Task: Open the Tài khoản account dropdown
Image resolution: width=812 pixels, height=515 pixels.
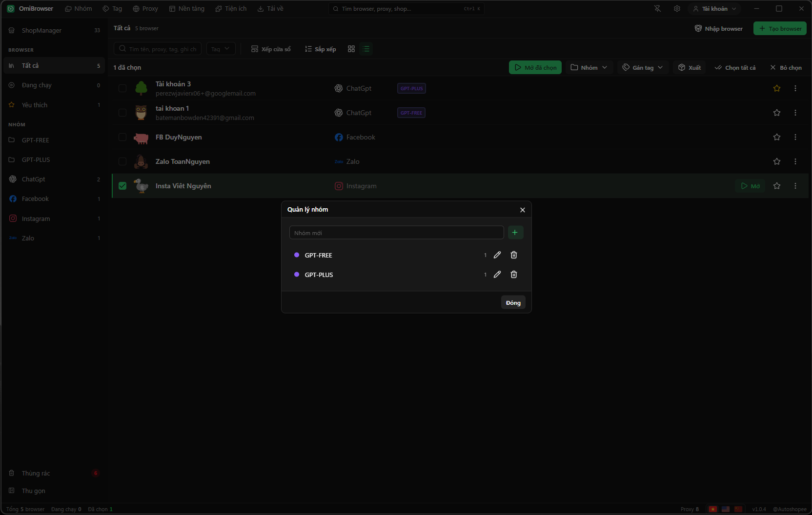Action: click(x=714, y=9)
